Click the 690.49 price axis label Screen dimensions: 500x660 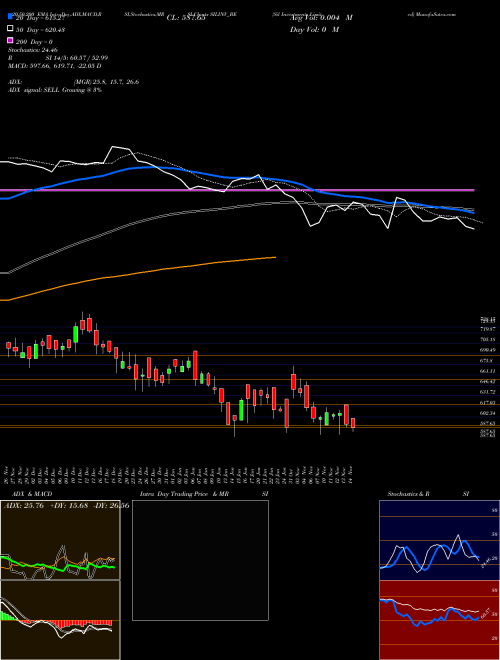coord(489,350)
